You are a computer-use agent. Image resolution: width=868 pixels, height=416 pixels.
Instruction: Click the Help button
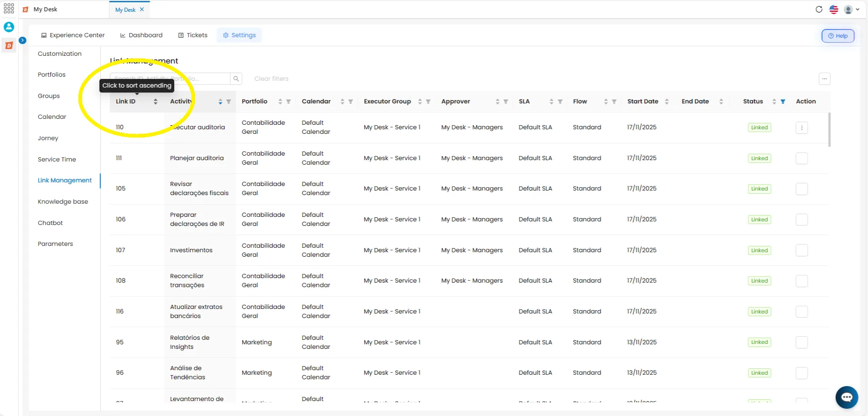[838, 36]
